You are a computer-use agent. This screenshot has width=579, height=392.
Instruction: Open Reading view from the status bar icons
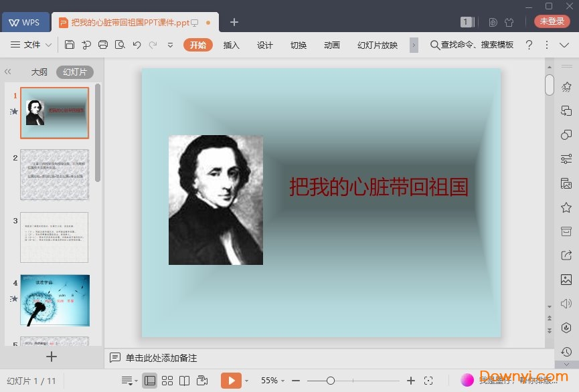pos(184,380)
